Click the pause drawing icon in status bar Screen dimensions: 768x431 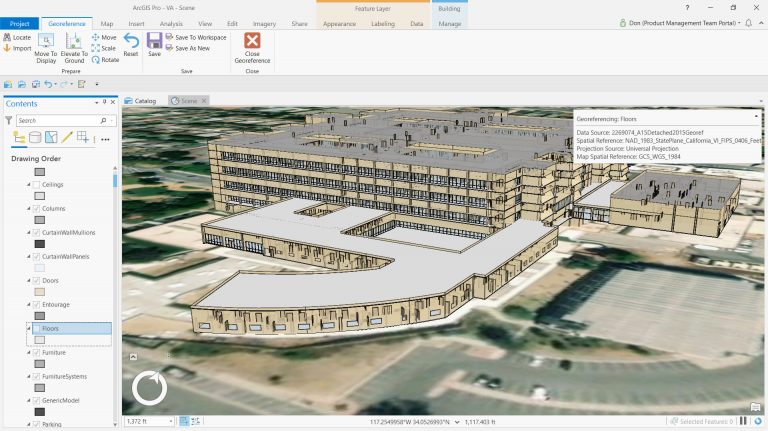tap(743, 421)
